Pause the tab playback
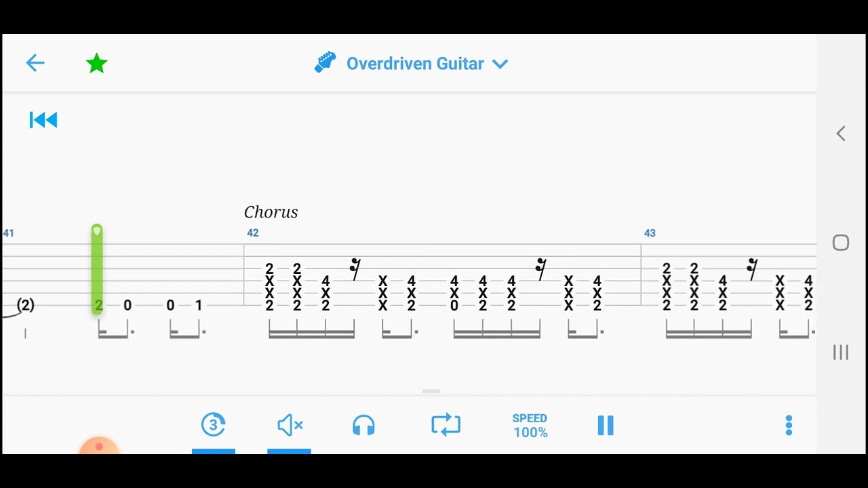The width and height of the screenshot is (868, 488). pos(606,426)
